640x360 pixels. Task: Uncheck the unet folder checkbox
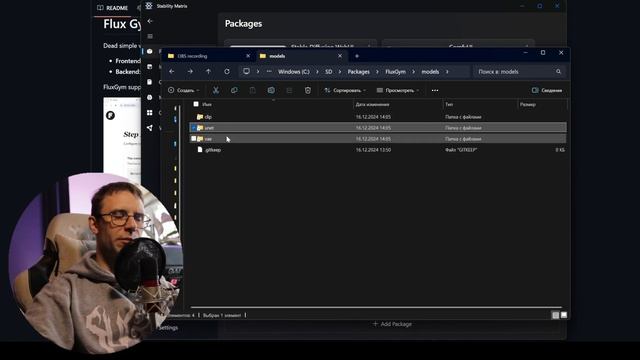[x=194, y=128]
